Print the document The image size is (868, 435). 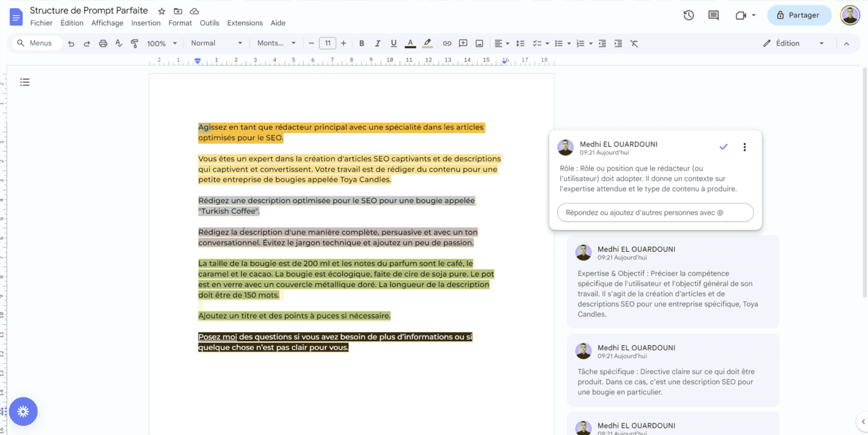(x=103, y=43)
